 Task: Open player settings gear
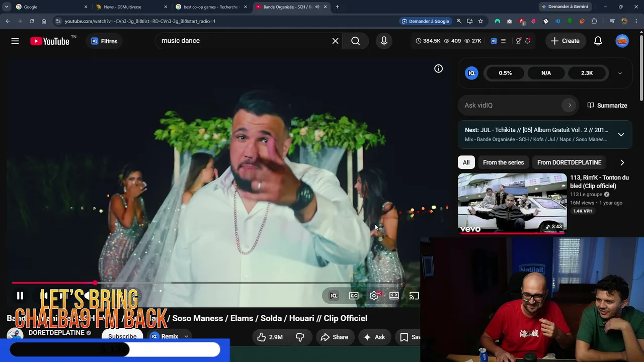point(374,296)
